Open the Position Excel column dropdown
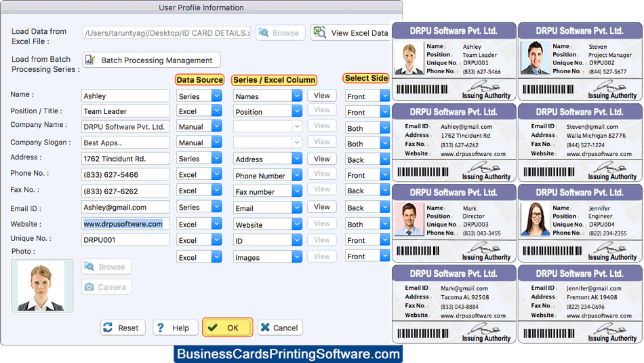 (268, 111)
